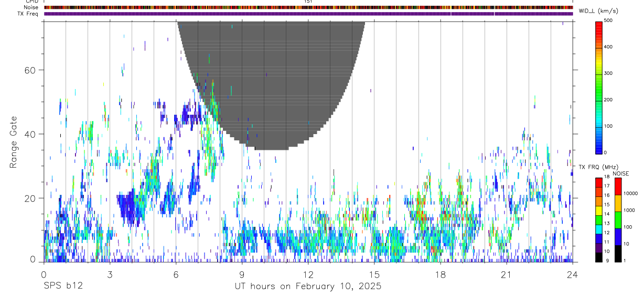Click the 'TX Freq' row label
This screenshot has width=644, height=297.
click(28, 14)
